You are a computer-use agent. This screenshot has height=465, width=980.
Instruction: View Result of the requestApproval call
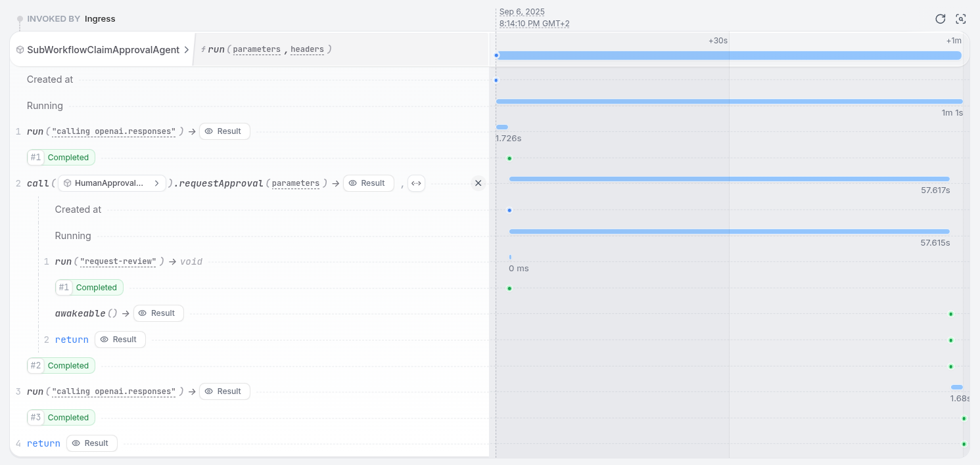coord(368,183)
